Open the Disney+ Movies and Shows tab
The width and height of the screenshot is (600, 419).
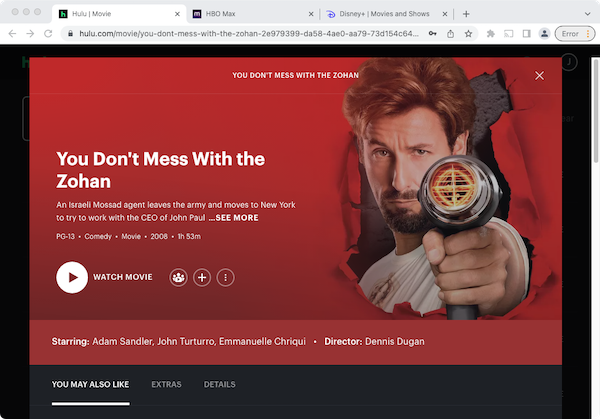click(x=384, y=14)
